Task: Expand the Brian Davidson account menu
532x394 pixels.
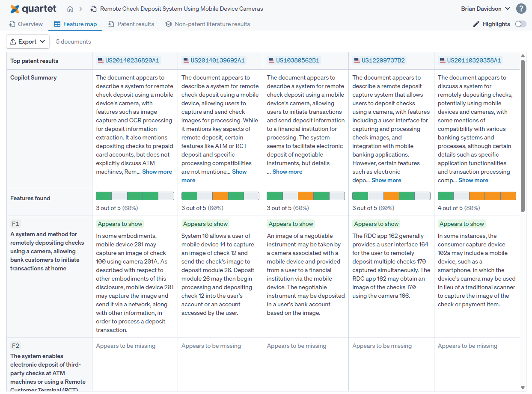Action: (486, 9)
